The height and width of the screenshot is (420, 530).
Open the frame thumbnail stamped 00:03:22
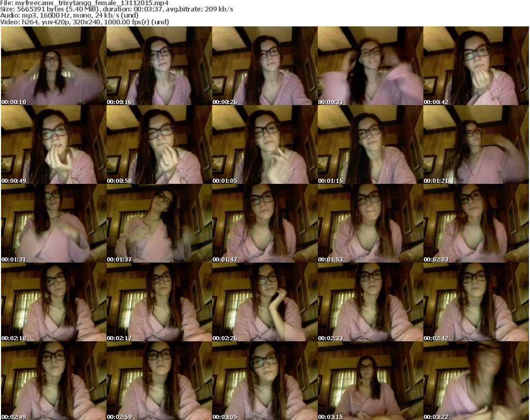[x=476, y=381]
